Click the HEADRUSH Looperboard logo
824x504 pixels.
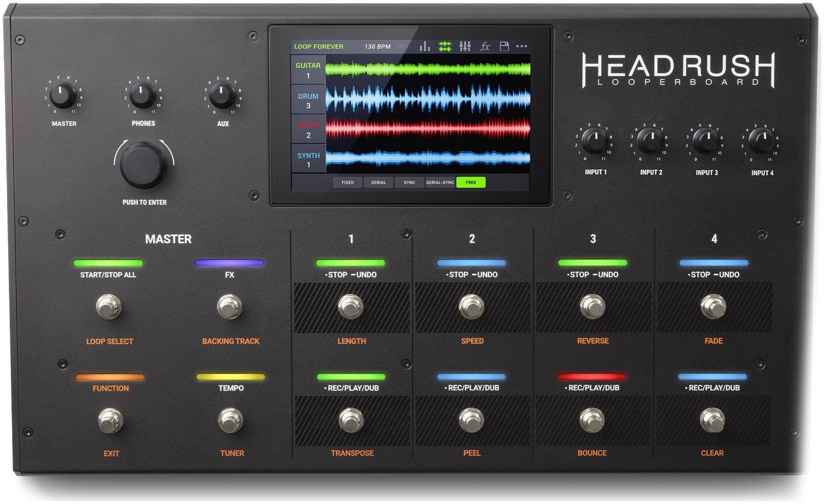(679, 69)
